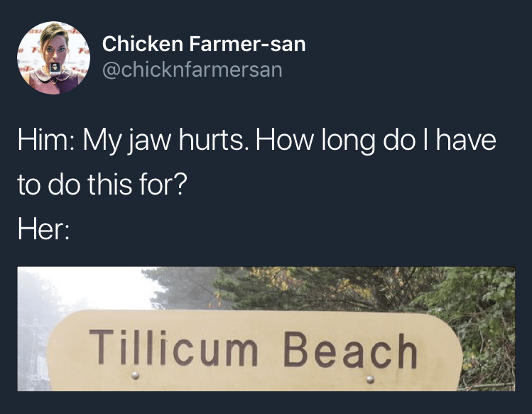Viewport: 532px width, 414px height.
Task: Click the 'Her:' line of tweet
Action: pos(43,229)
